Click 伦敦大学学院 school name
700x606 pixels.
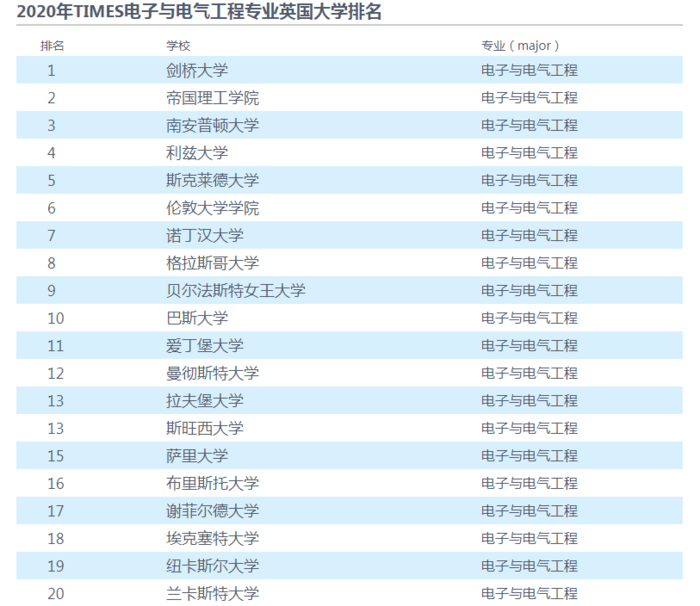click(x=212, y=208)
